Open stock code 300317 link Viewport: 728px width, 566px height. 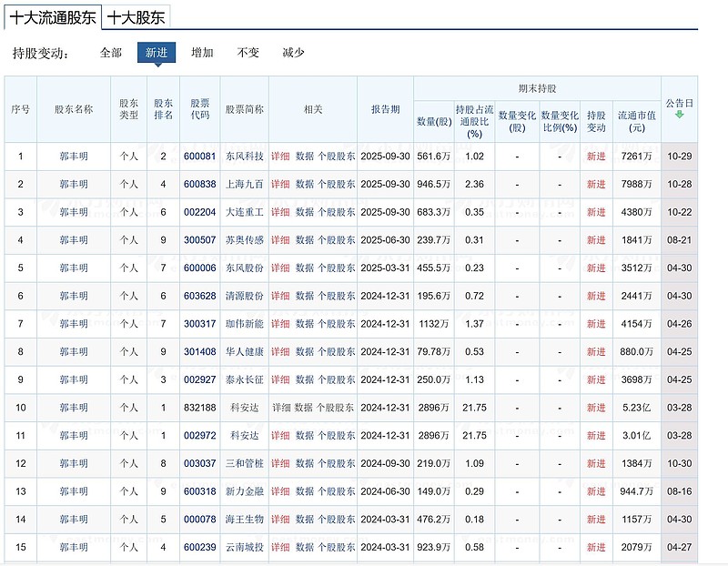point(199,324)
